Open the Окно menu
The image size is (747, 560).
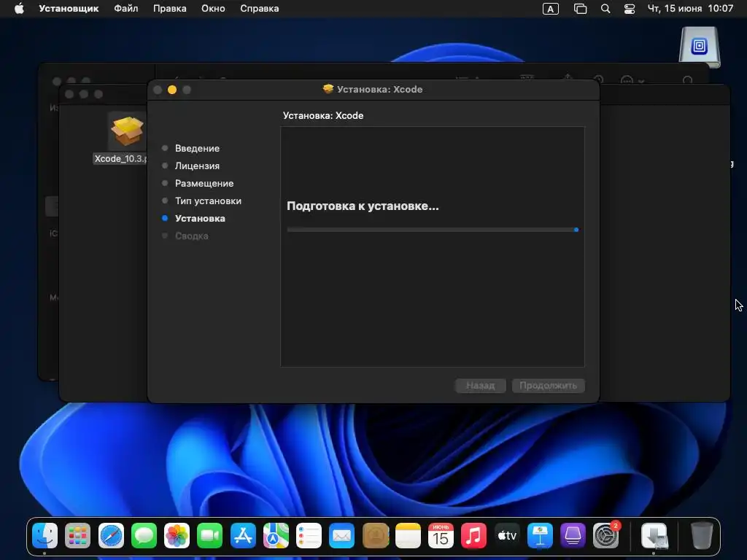tap(213, 9)
